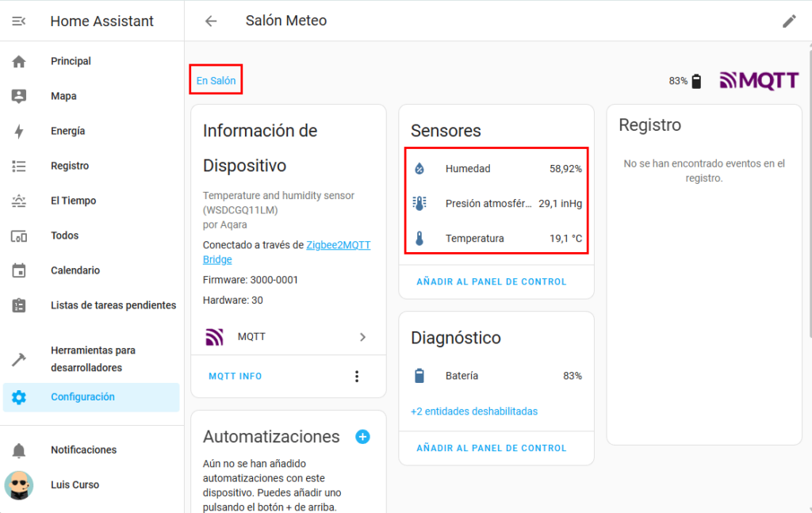Click the blue plus icon in Automatizaciones
This screenshot has width=812, height=513.
click(x=362, y=437)
